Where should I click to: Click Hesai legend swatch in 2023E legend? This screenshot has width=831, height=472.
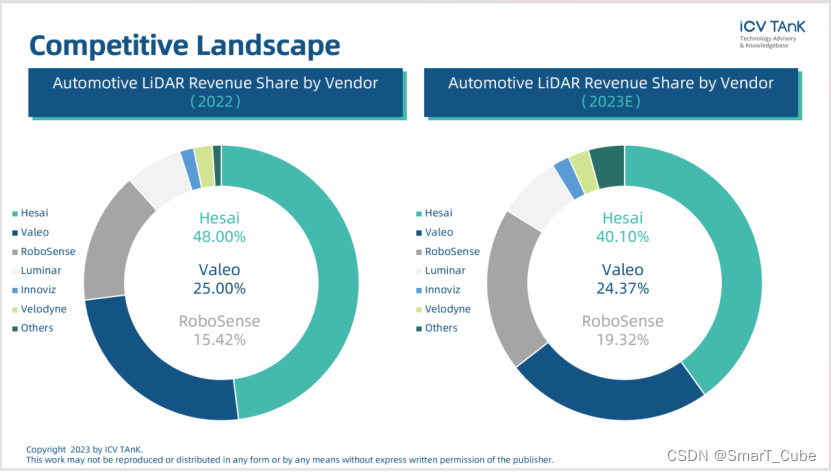pos(419,214)
